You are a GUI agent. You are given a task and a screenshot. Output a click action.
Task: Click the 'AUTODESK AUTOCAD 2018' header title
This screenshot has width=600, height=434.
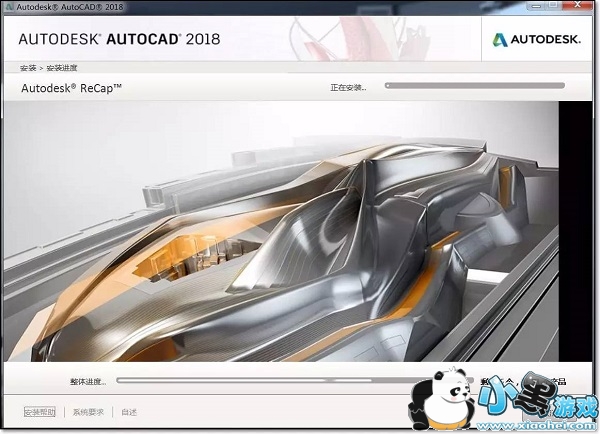tap(119, 39)
